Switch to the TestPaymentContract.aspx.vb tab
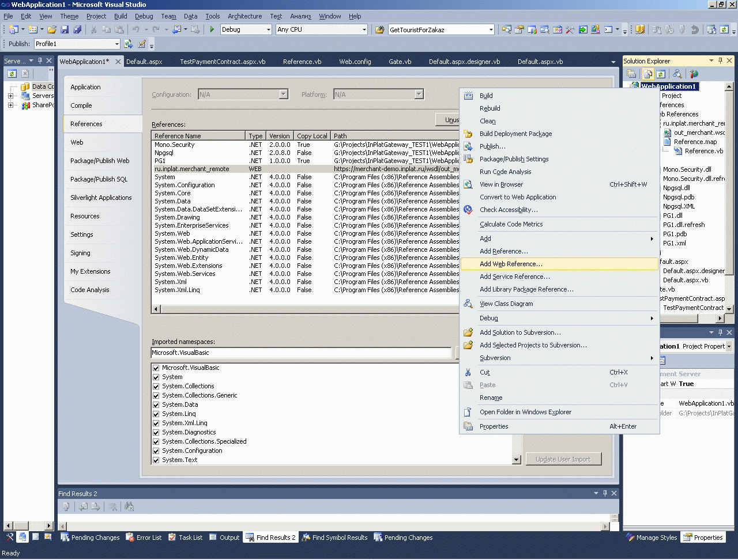This screenshot has height=560, width=738. (x=223, y=62)
